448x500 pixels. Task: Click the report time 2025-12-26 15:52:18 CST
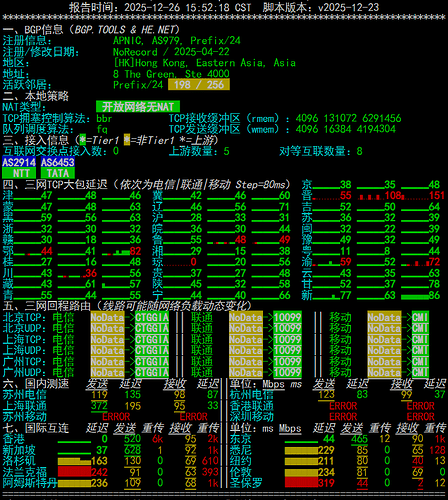tap(187, 7)
